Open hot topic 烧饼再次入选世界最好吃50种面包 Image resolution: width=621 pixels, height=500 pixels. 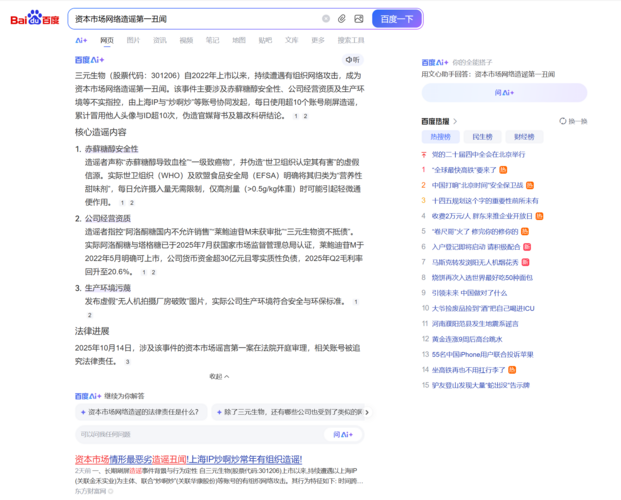click(x=482, y=277)
